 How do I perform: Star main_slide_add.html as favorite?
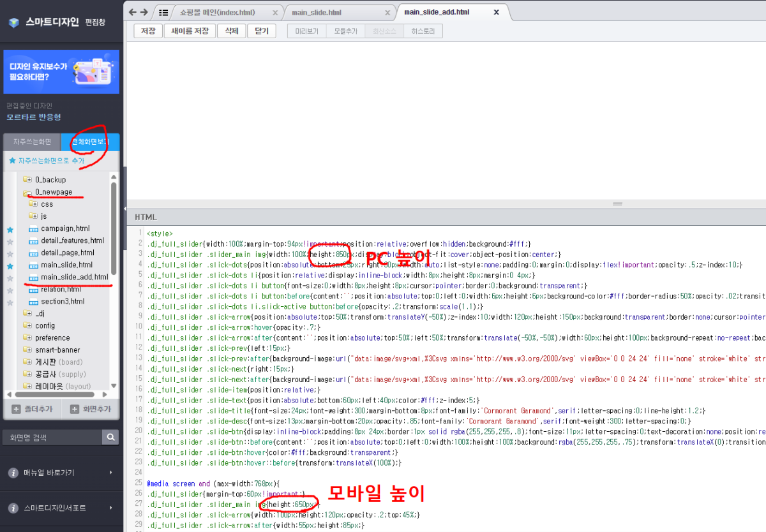click(10, 277)
